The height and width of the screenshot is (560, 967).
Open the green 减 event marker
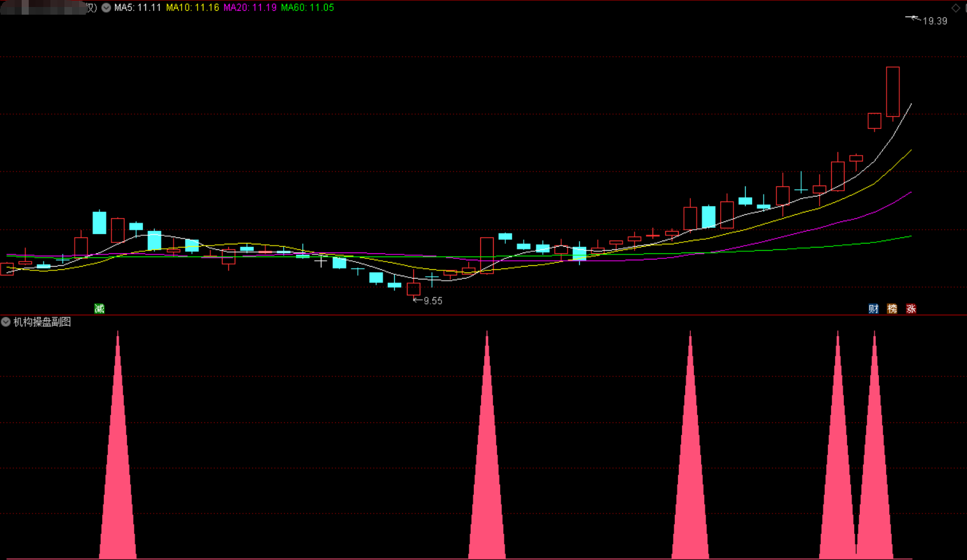[x=100, y=309]
